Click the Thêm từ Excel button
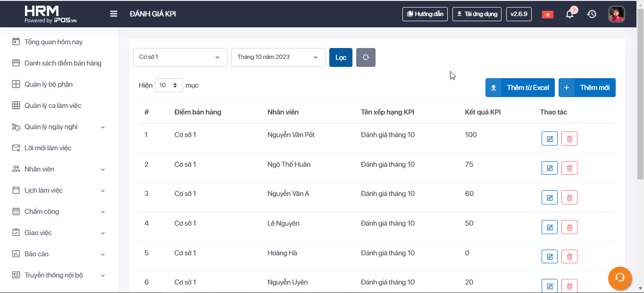This screenshot has height=293, width=644. pos(520,88)
